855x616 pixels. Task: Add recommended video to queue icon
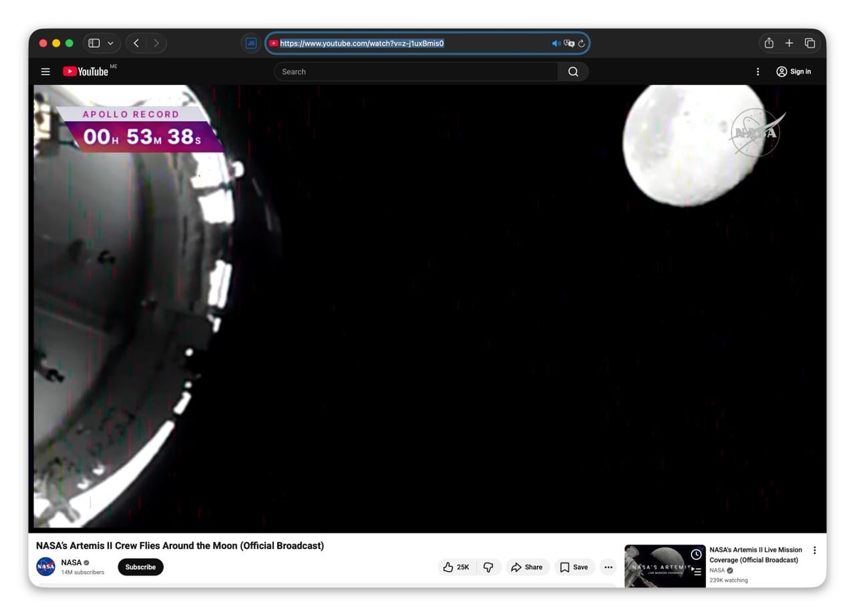pyautogui.click(x=696, y=570)
